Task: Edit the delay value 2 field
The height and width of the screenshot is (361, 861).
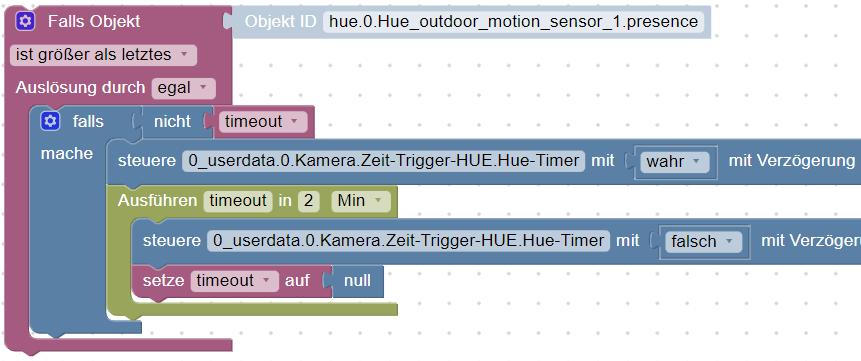Action: click(x=309, y=201)
